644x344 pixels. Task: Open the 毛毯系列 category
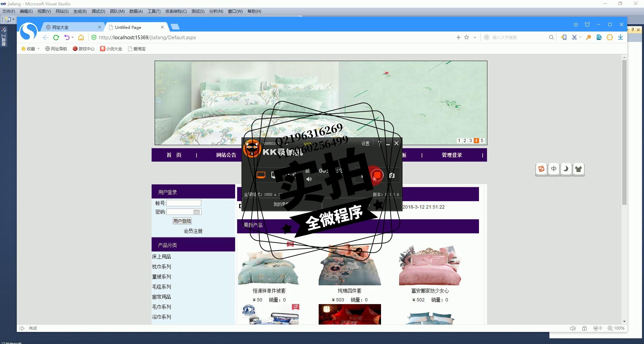161,287
